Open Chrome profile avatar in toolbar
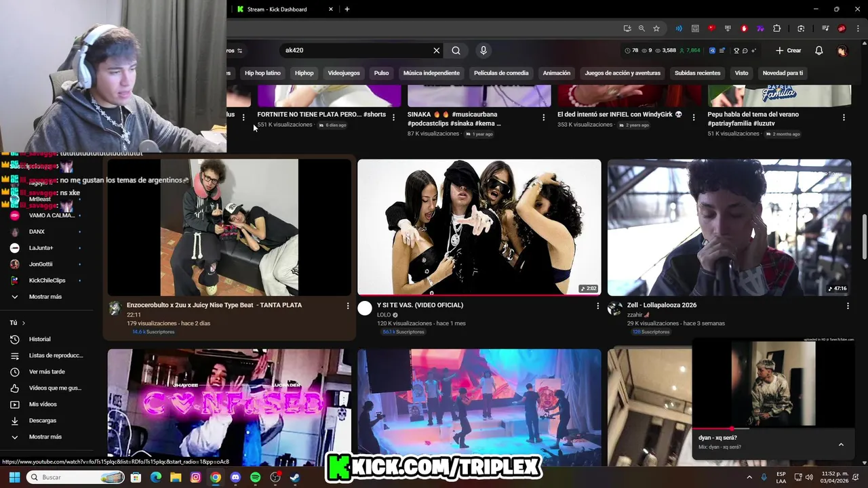The width and height of the screenshot is (868, 488). pyautogui.click(x=842, y=28)
